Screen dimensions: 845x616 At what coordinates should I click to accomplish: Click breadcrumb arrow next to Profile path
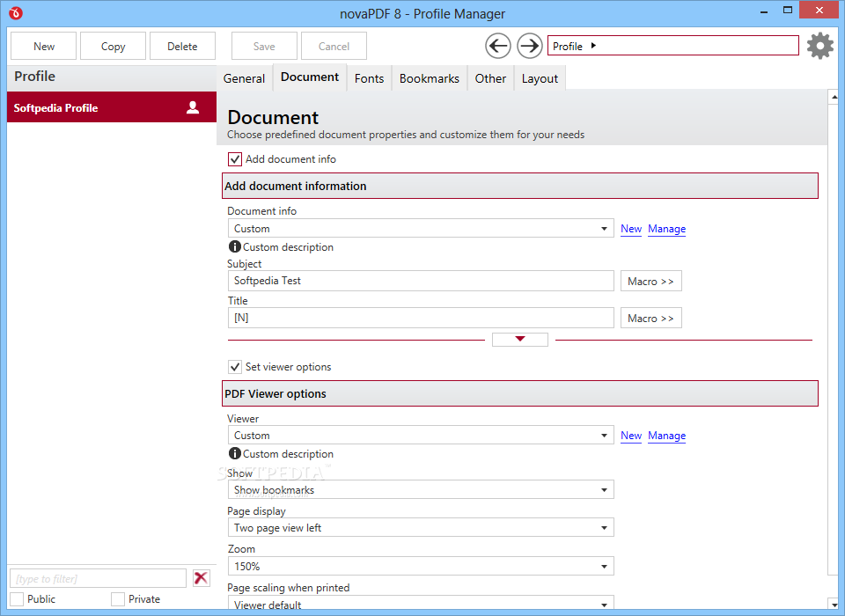pos(593,46)
